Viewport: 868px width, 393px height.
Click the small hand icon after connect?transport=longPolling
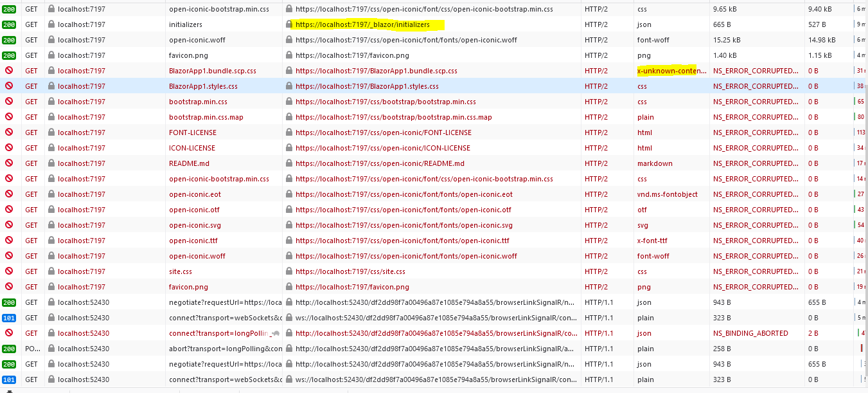(x=276, y=333)
